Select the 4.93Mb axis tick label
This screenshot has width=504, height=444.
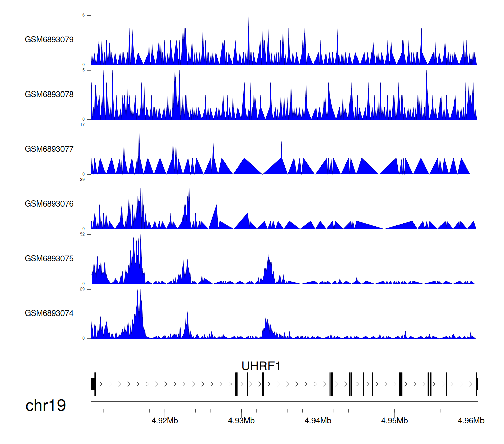pos(241,421)
